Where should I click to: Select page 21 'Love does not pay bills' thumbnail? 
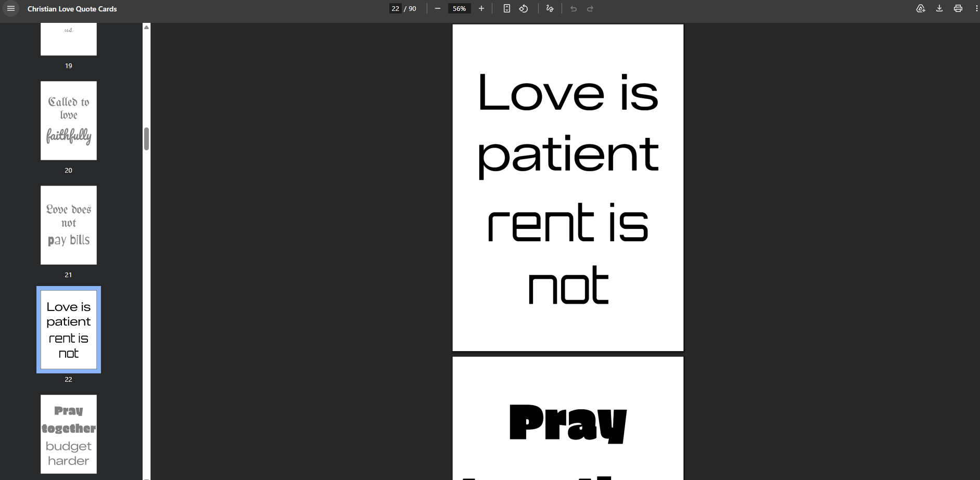point(69,225)
